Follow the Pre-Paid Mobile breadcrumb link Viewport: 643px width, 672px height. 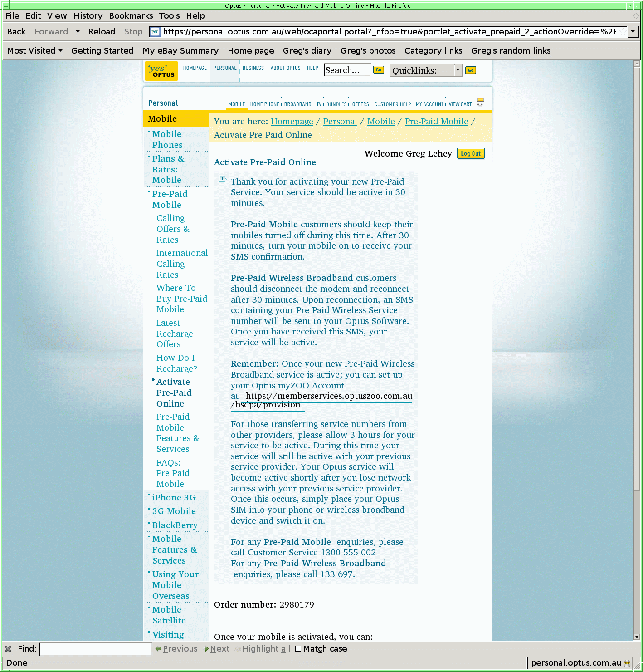pyautogui.click(x=436, y=122)
